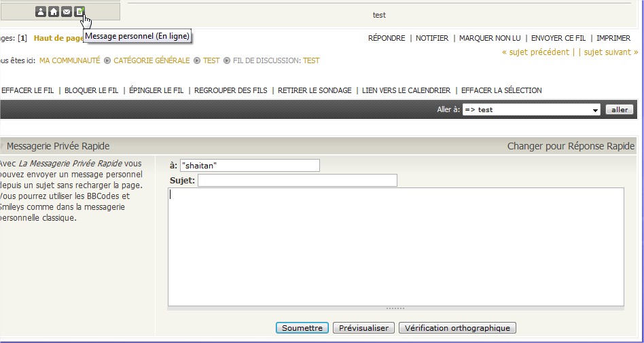The width and height of the screenshot is (644, 343).
Task: Click the user profile icon
Action: [x=41, y=12]
